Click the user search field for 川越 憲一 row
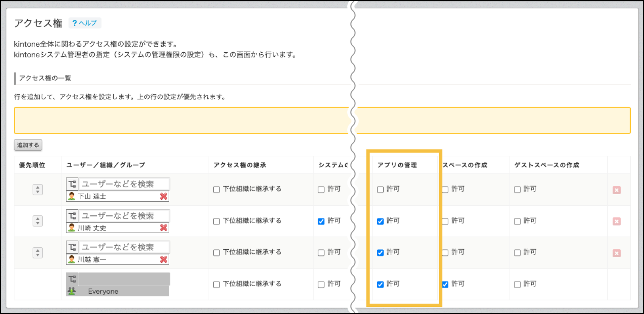This screenshot has height=314, width=644. click(x=124, y=247)
